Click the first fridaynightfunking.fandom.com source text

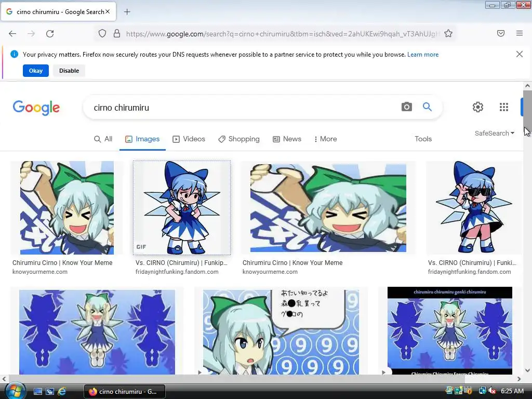coord(177,272)
